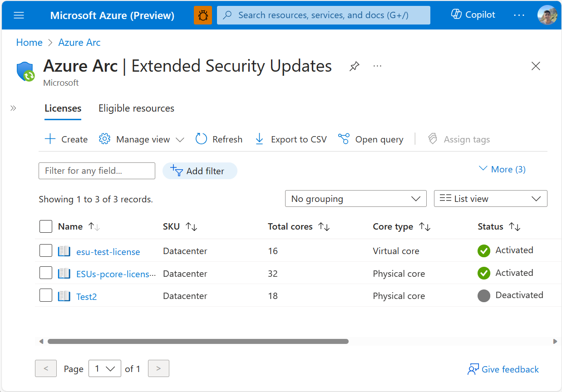
Task: Check the Test2 license checkbox
Action: [x=46, y=295]
